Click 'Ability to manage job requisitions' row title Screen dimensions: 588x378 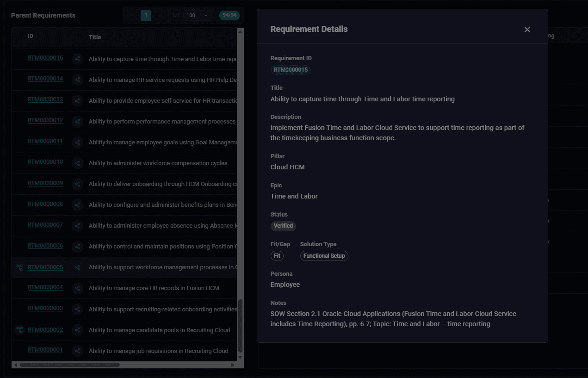click(x=159, y=351)
